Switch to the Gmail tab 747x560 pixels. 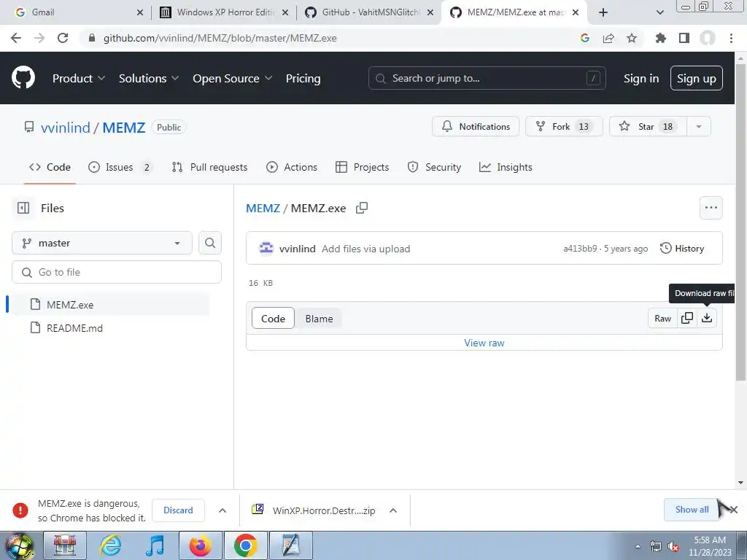tap(79, 12)
